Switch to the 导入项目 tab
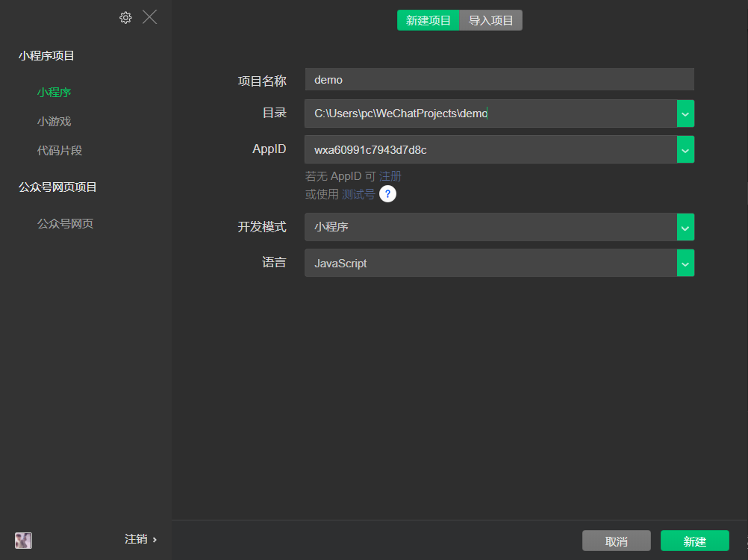Viewport: 748px width, 560px height. pos(491,20)
